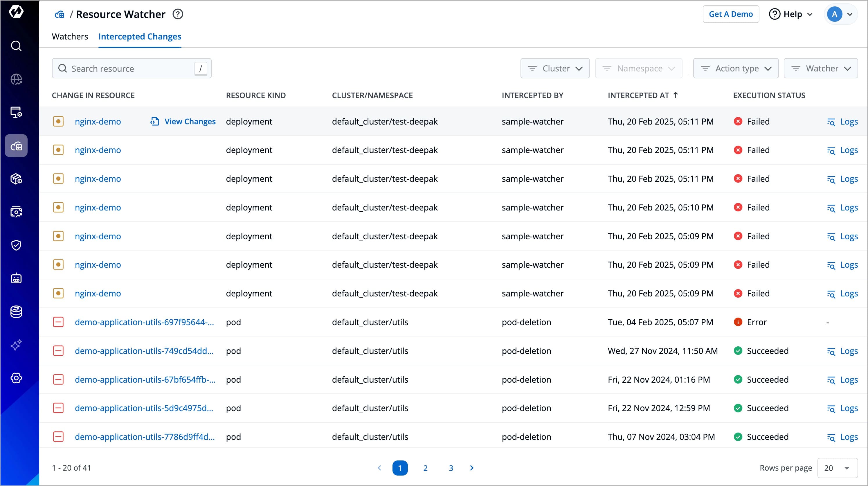Click View Changes on the first nginx-demo row

[x=183, y=121]
